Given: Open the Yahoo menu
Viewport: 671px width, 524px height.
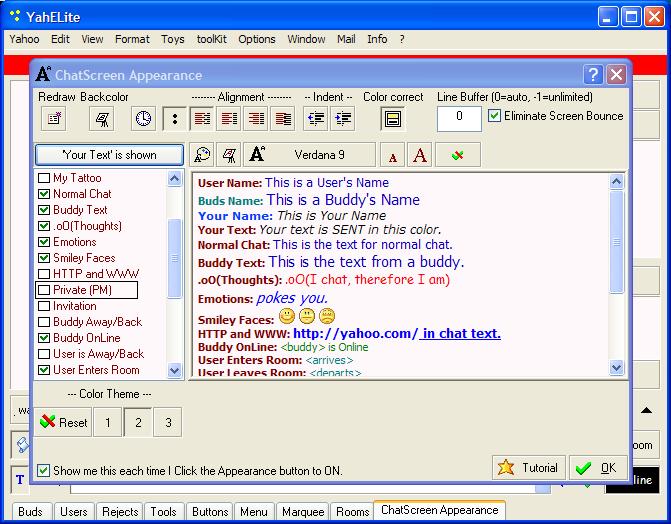Looking at the screenshot, I should coord(24,39).
